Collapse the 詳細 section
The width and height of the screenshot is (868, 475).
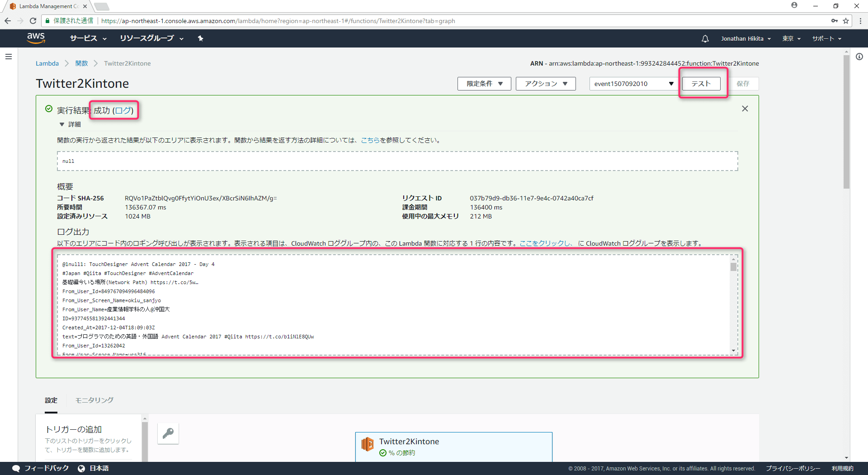click(70, 124)
